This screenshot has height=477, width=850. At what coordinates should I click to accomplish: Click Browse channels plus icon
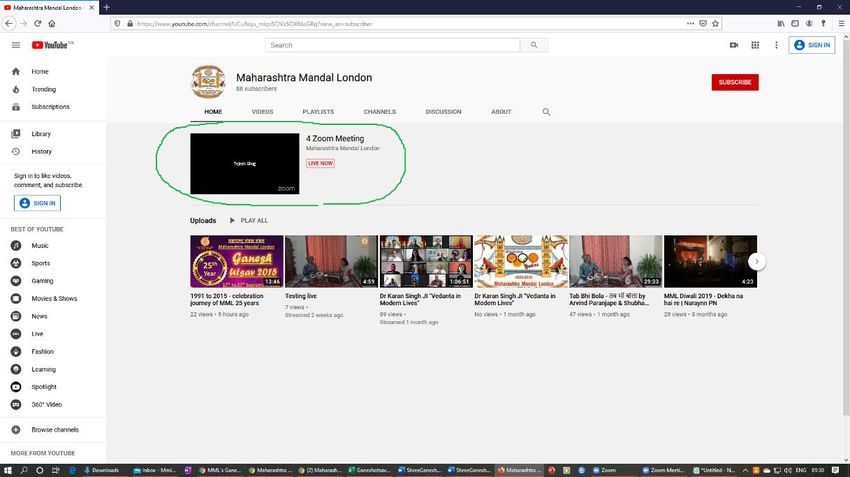coord(16,430)
